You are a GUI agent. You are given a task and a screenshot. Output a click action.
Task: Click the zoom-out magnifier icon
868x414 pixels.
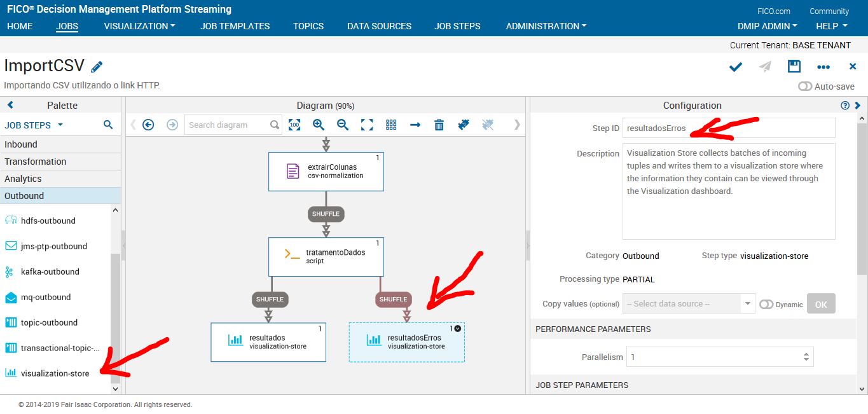[x=342, y=125]
